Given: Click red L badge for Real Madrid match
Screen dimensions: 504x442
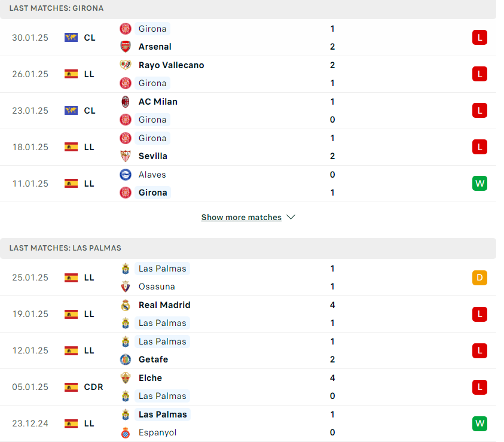Looking at the screenshot, I should pos(479,314).
